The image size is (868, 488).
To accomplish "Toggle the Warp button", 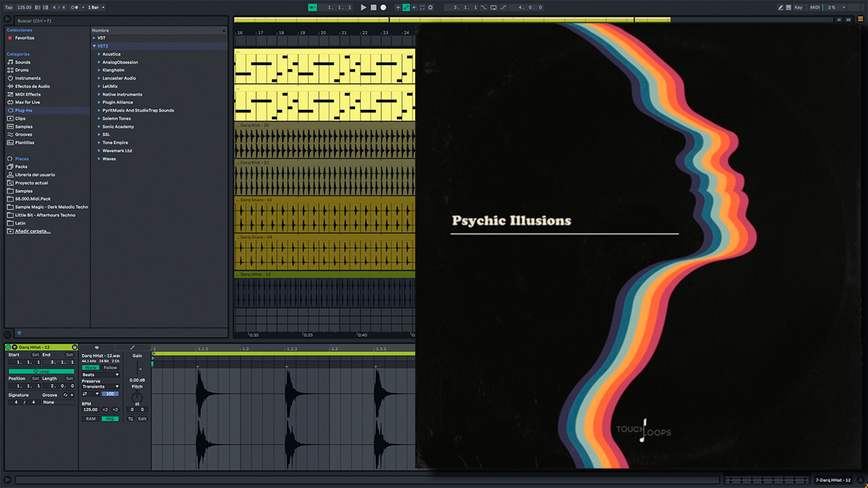I will (90, 367).
